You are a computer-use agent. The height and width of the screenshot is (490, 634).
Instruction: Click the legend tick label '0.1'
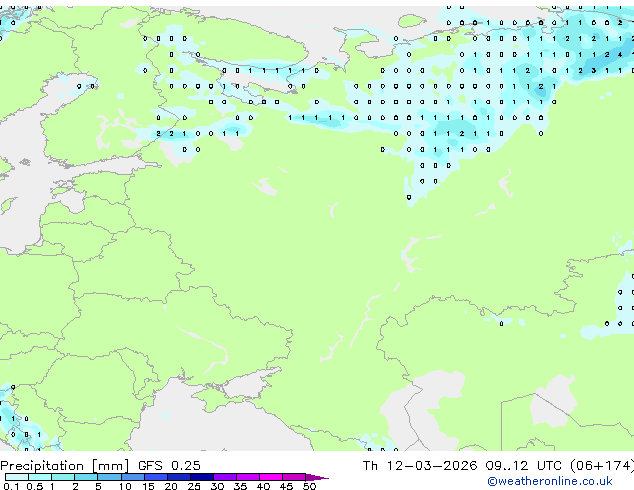(11, 486)
